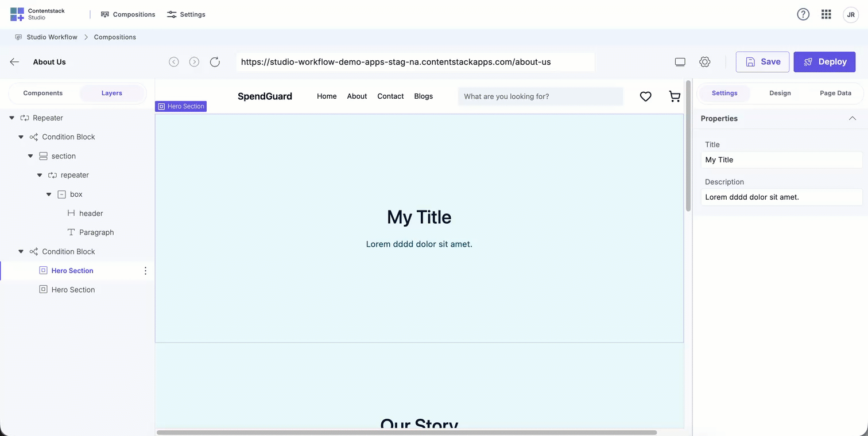Open the apps grid icon

point(826,14)
